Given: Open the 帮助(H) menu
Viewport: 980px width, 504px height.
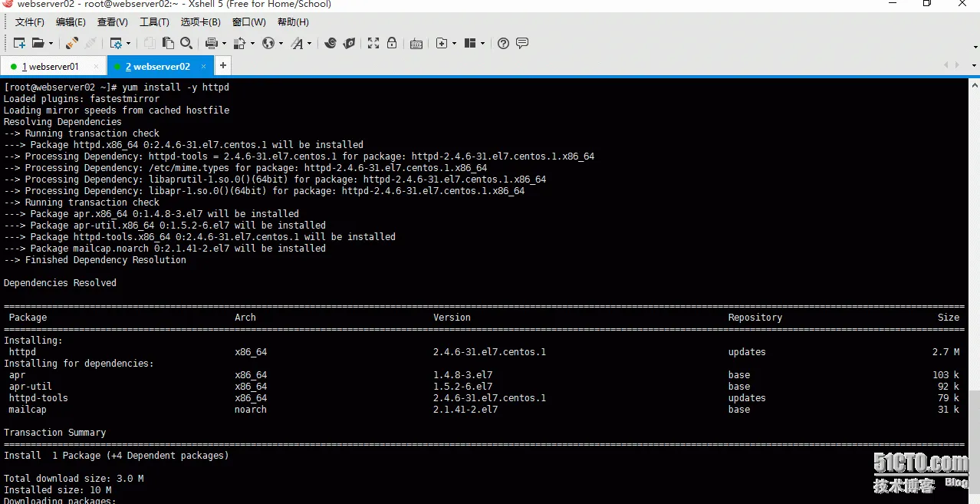Looking at the screenshot, I should pos(293,22).
